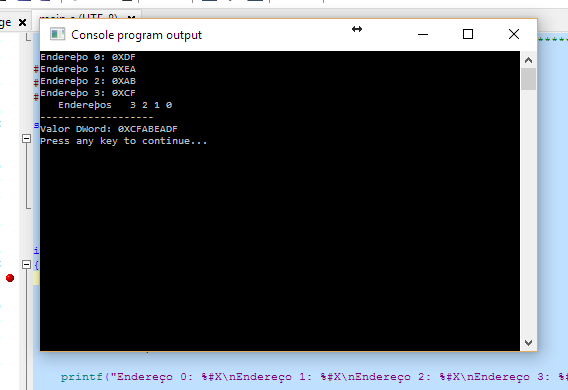The image size is (568, 390).
Task: Click the 'Endereþos 3 2 1 0' header line
Action: [115, 105]
